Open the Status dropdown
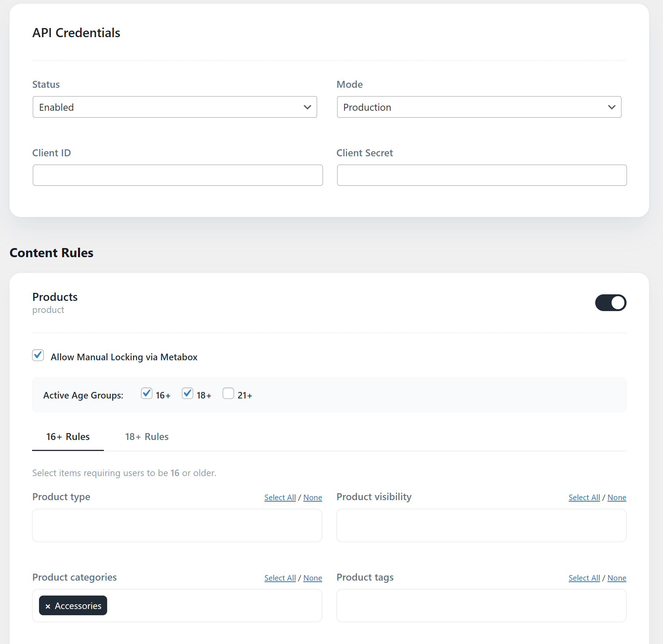This screenshot has height=644, width=663. 175,107
